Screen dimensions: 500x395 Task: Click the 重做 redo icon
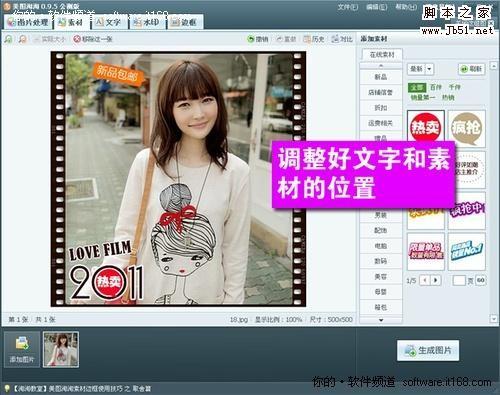tap(279, 39)
